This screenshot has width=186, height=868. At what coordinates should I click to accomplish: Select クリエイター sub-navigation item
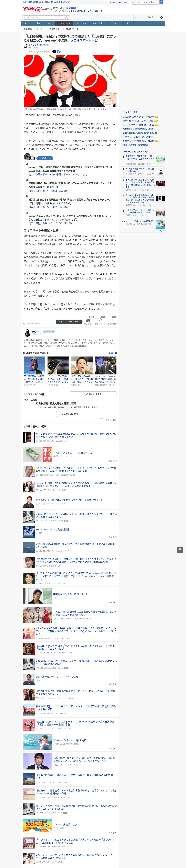[x=55, y=29]
